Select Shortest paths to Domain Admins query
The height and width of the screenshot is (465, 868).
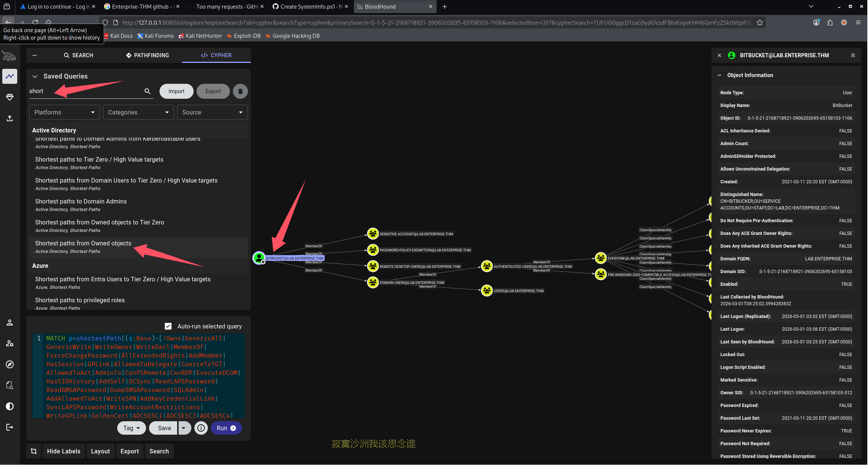pos(81,202)
